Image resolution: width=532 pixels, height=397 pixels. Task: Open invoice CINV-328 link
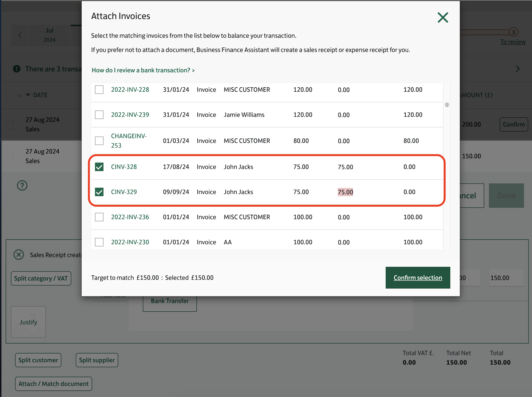124,167
